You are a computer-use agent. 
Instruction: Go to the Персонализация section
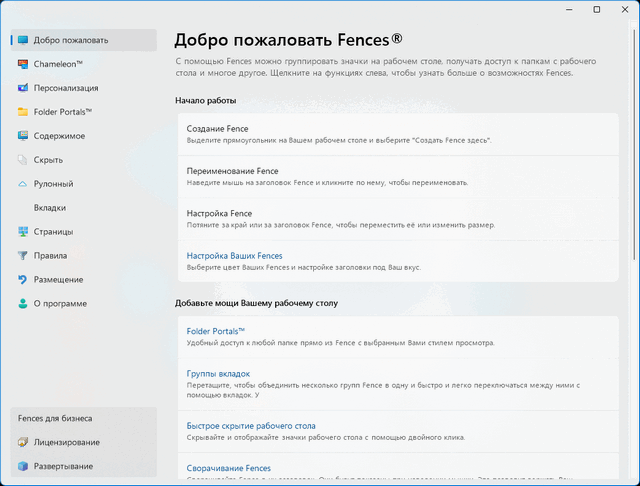(84, 88)
